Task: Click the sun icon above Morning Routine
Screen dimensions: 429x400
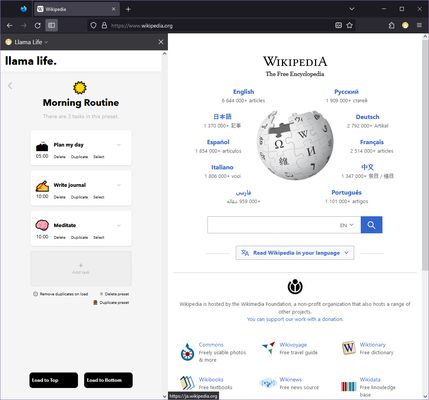Action: click(80, 88)
